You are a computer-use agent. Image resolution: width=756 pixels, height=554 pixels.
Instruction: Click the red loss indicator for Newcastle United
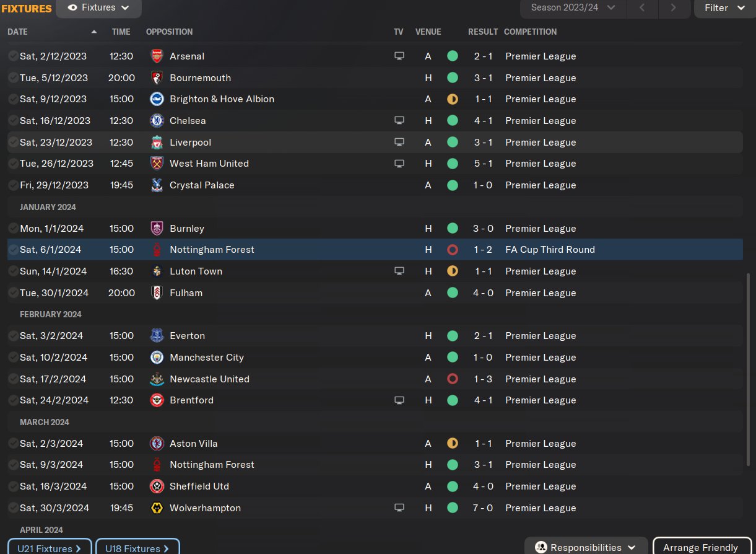pos(453,379)
